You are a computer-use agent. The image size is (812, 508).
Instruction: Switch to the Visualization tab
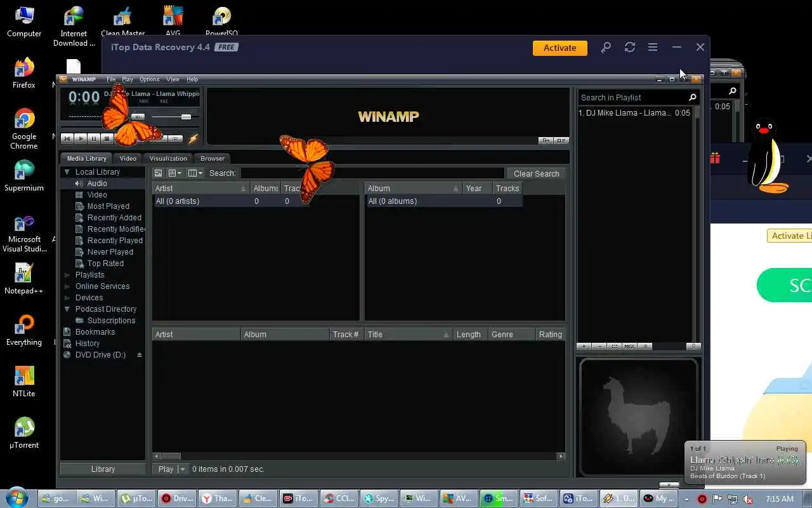[x=168, y=158]
